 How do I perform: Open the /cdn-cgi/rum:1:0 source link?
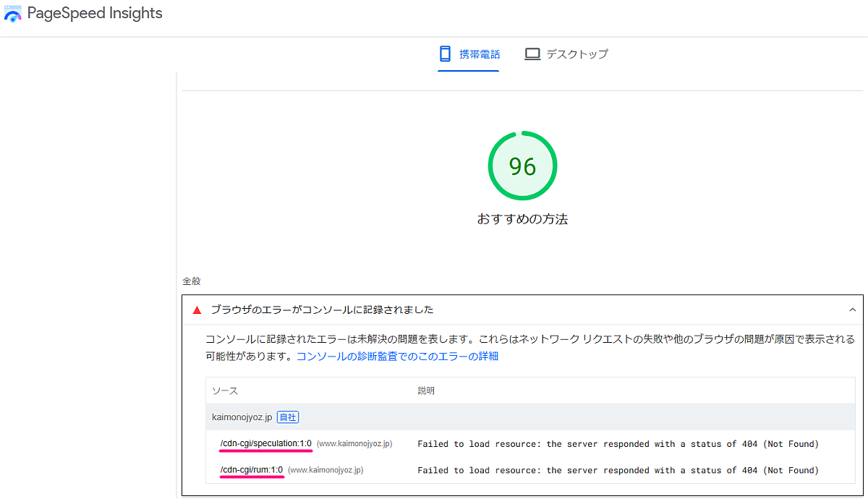252,470
